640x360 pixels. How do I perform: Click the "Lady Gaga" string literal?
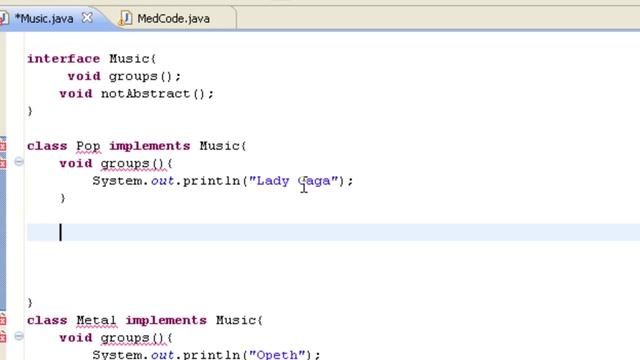click(x=293, y=181)
